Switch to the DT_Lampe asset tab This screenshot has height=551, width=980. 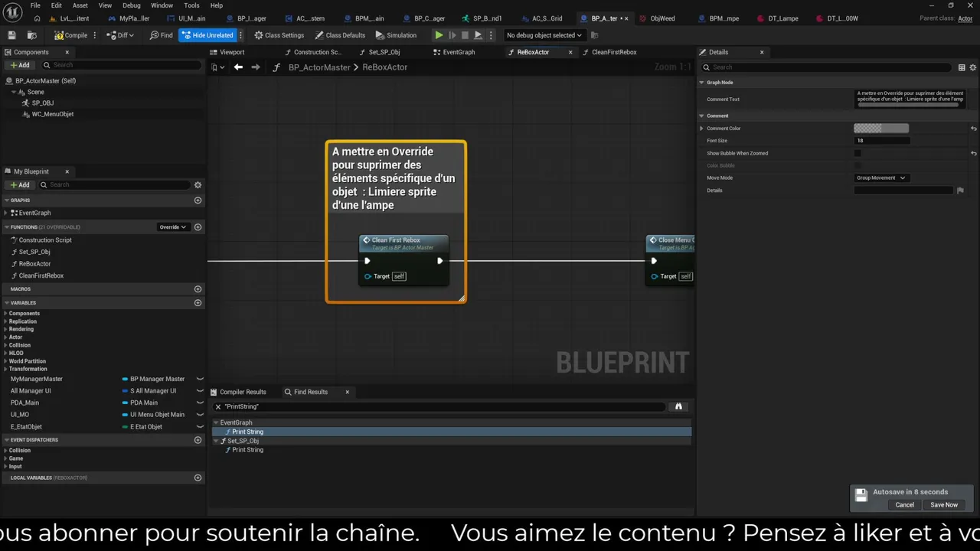click(778, 18)
